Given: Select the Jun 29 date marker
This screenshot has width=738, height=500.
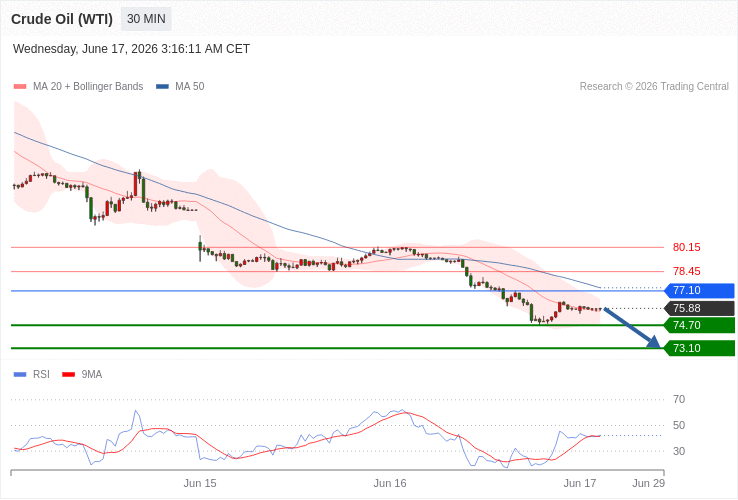Looking at the screenshot, I should pos(649,484).
